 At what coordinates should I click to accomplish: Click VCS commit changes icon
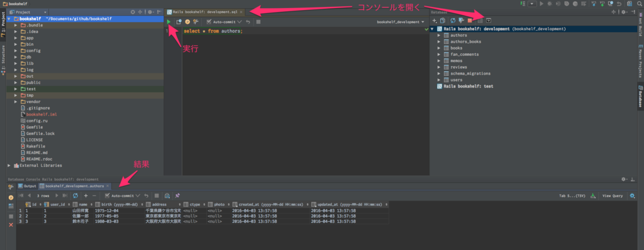click(x=602, y=4)
